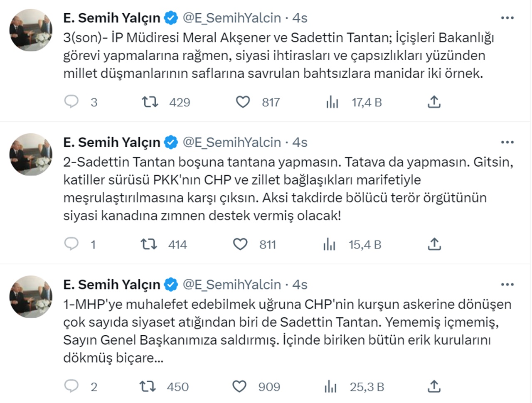This screenshot has height=403, width=532.
Task: View analytics showing 17,4 B views
Action: point(332,101)
